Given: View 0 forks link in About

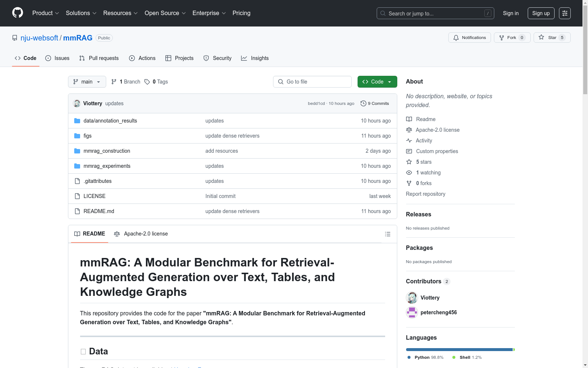Looking at the screenshot, I should pos(419,183).
